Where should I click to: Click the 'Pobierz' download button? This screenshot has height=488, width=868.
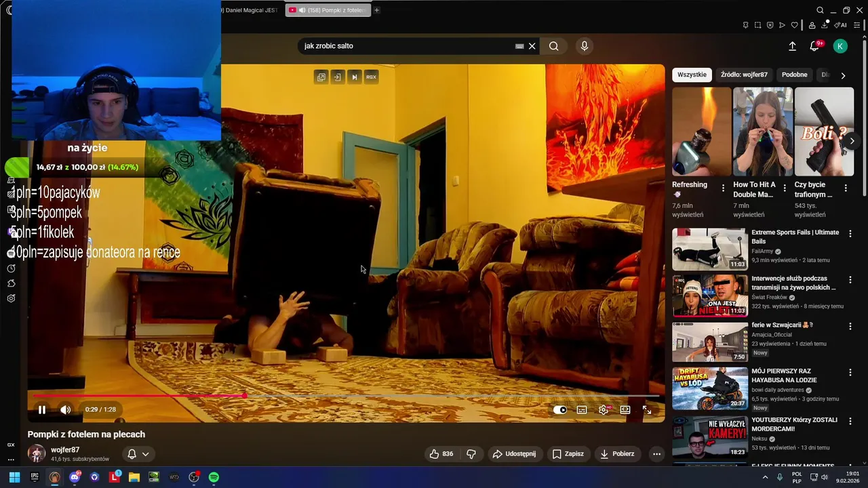618,454
